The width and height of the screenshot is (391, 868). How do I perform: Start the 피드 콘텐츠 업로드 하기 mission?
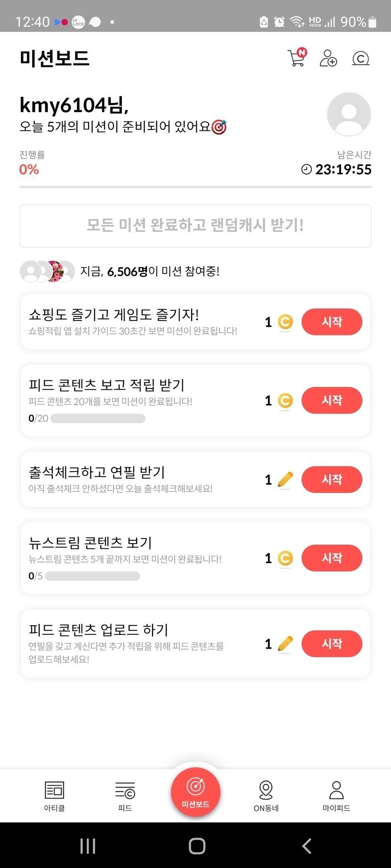(332, 643)
